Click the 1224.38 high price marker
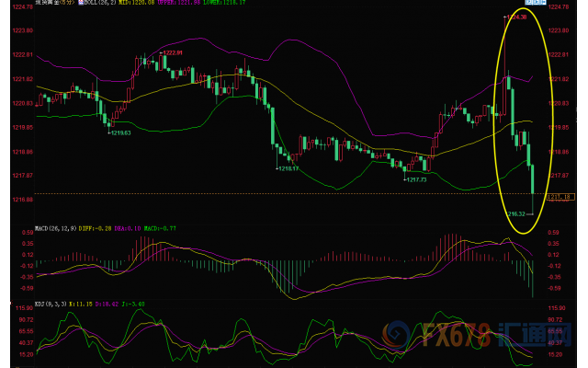588x368 pixels. coord(516,17)
